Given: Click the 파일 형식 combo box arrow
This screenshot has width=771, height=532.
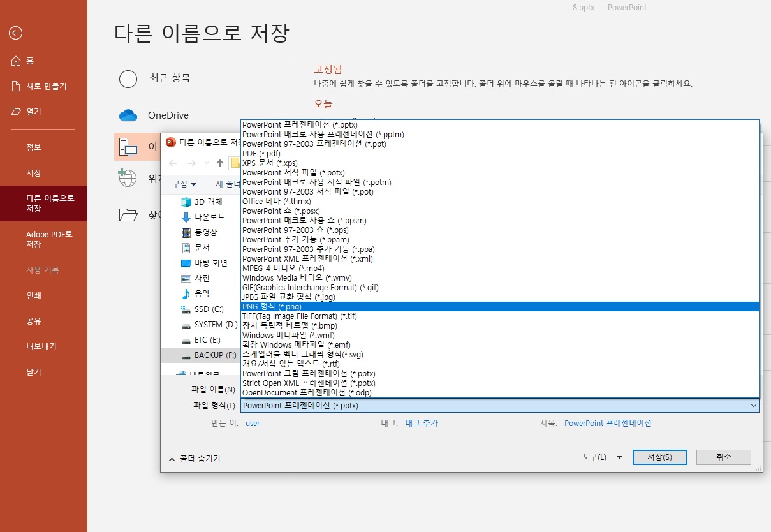Looking at the screenshot, I should click(753, 406).
